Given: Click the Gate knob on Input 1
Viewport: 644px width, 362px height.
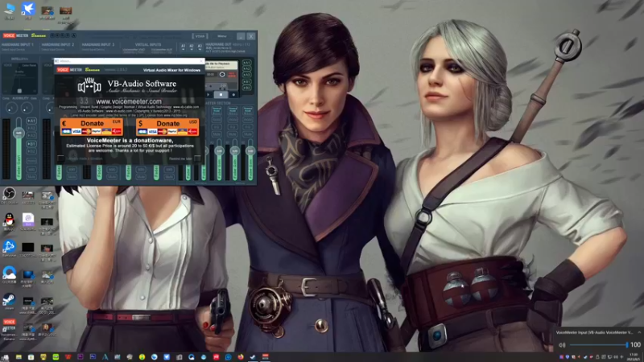Looking at the screenshot, I should [27, 108].
